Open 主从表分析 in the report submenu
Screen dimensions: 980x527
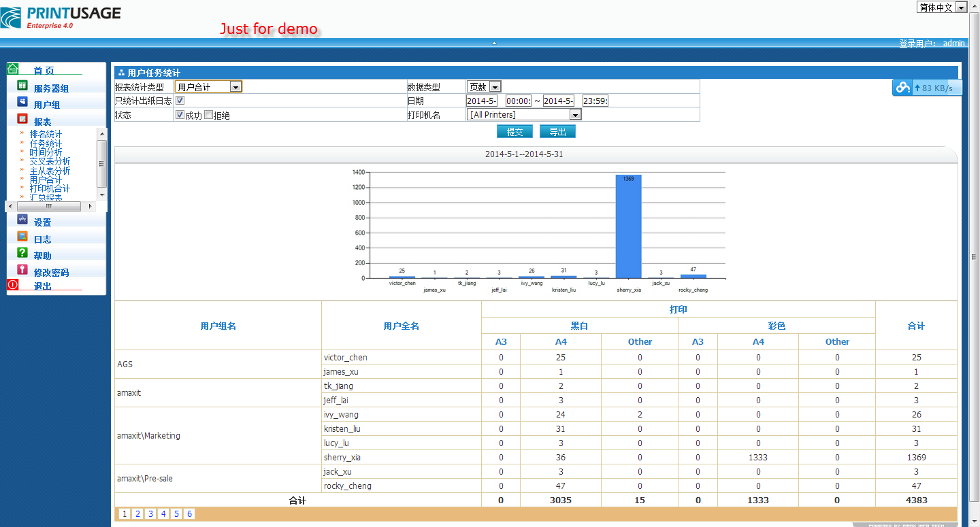click(x=50, y=171)
